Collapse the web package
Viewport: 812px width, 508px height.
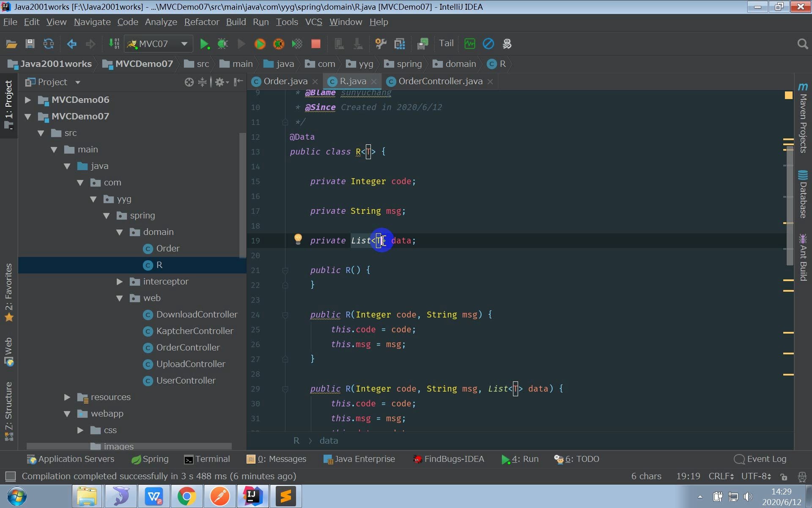(x=119, y=298)
